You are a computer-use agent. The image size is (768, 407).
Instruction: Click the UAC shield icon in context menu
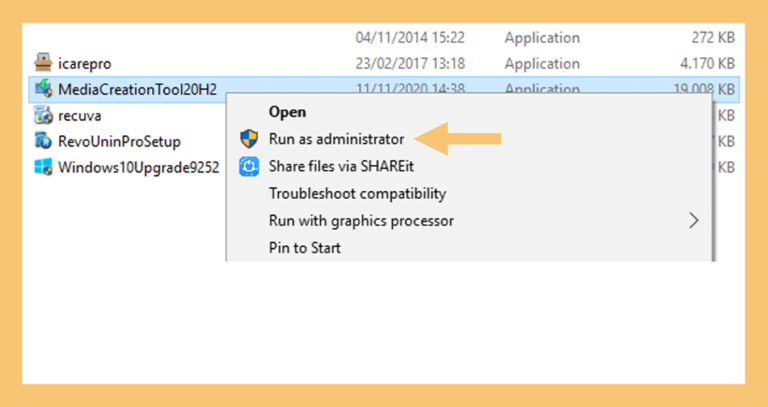coord(249,139)
